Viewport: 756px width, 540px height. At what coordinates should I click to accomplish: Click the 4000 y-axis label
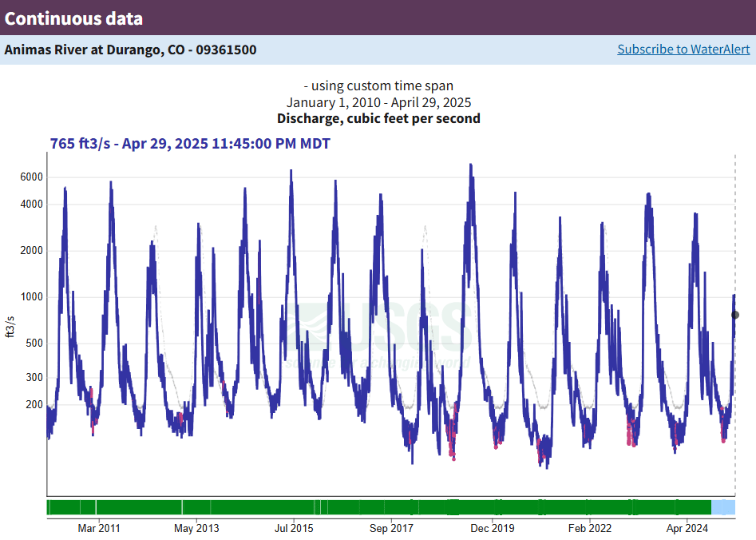31,204
